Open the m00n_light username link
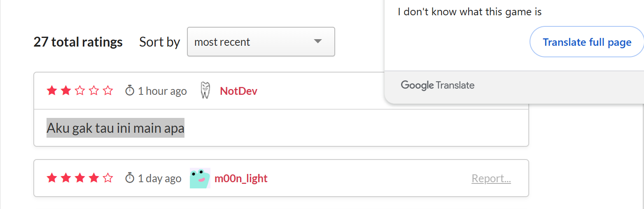 [241, 178]
